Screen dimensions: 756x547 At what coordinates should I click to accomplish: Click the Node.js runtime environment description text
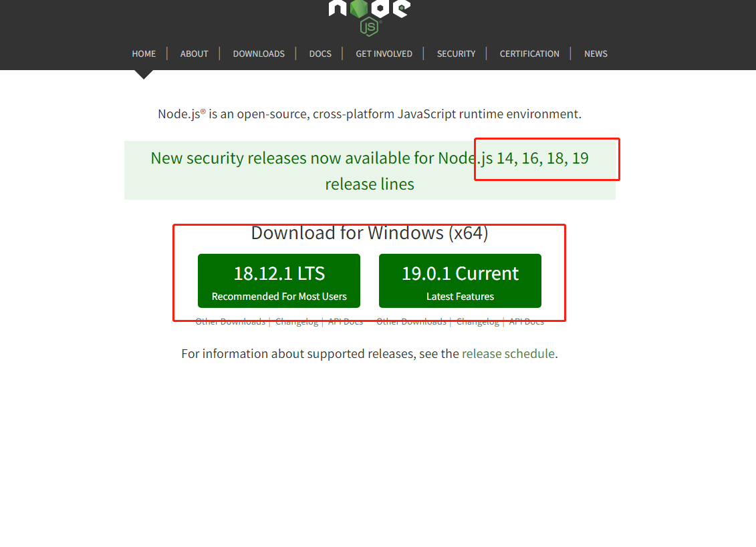[x=370, y=114]
